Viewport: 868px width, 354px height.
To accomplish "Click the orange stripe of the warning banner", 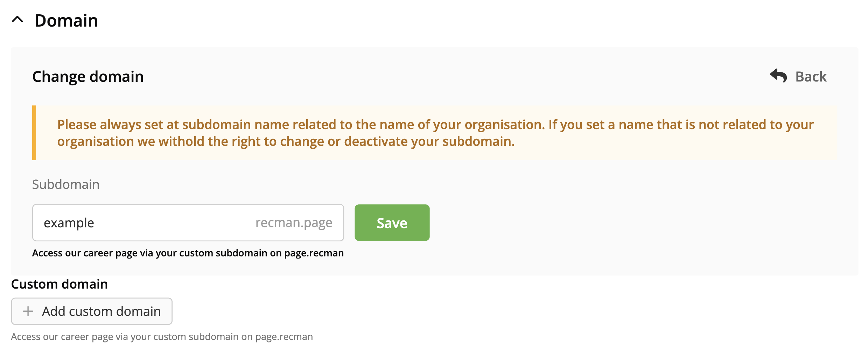I will [x=34, y=133].
